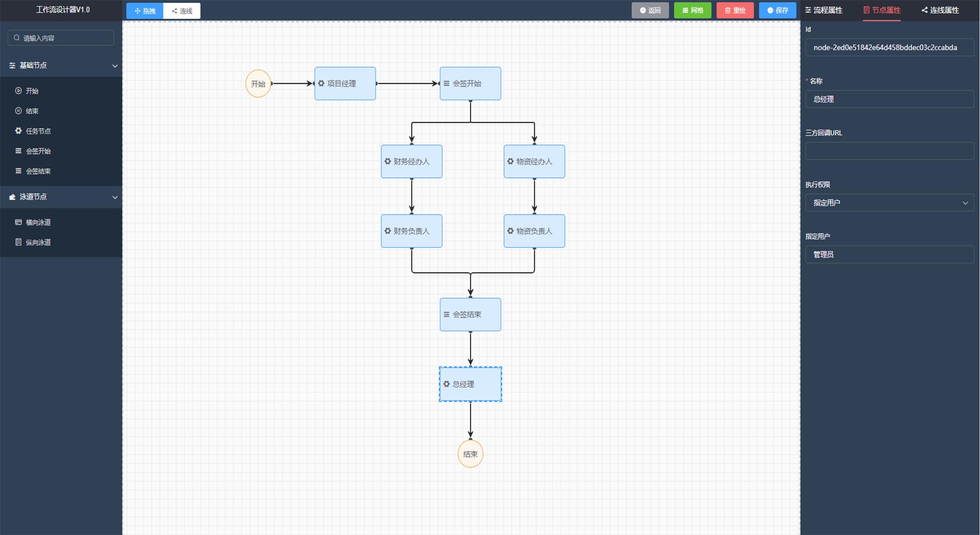Click the blue 保存 save button

(x=777, y=10)
